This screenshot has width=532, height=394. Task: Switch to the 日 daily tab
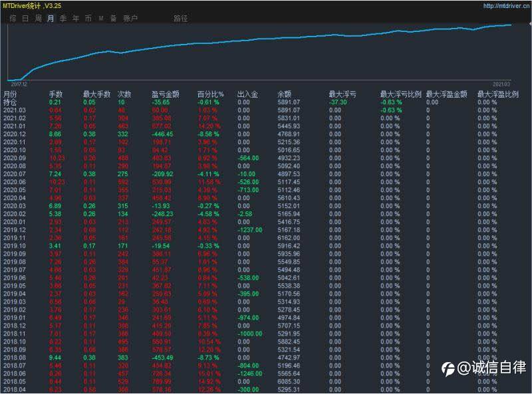point(25,19)
